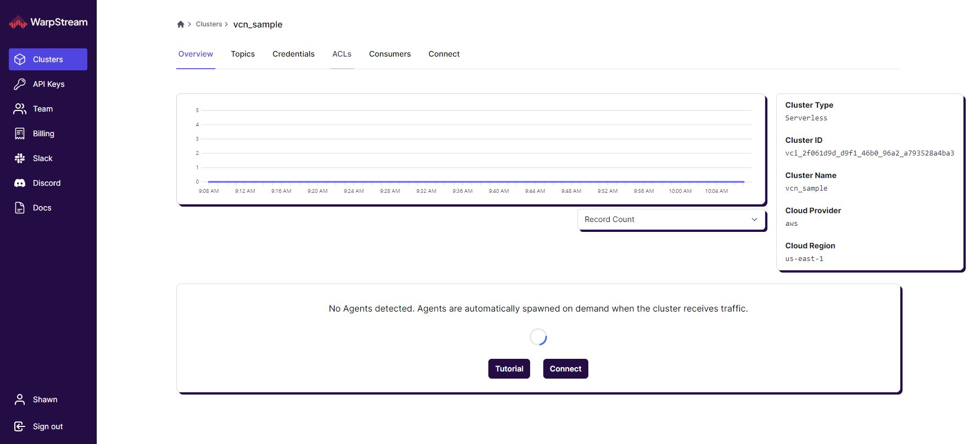This screenshot has height=444, width=980.
Task: Click the Sign out label
Action: [x=48, y=426]
